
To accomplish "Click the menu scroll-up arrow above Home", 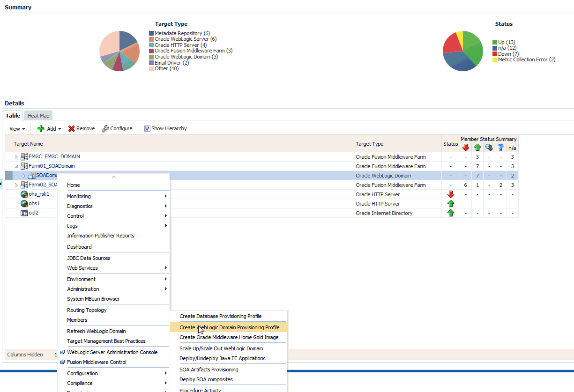I will [x=113, y=177].
